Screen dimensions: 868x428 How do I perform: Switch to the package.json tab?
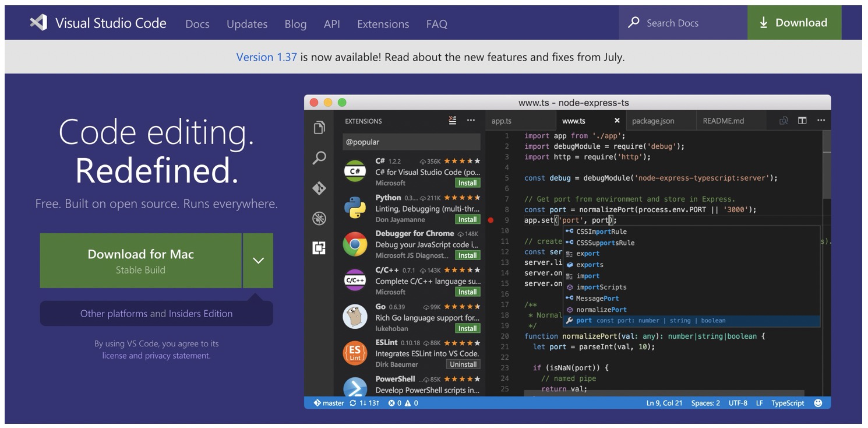661,121
